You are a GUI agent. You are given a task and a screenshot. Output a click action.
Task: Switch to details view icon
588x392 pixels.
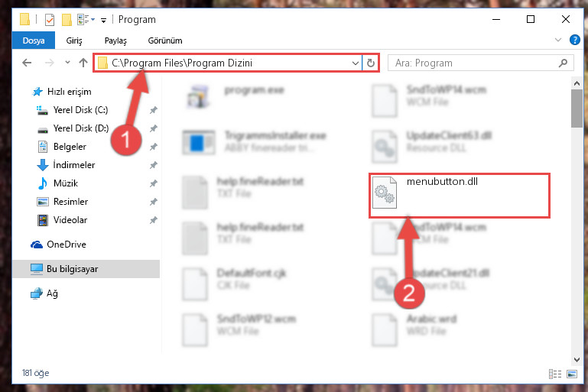[x=555, y=374]
